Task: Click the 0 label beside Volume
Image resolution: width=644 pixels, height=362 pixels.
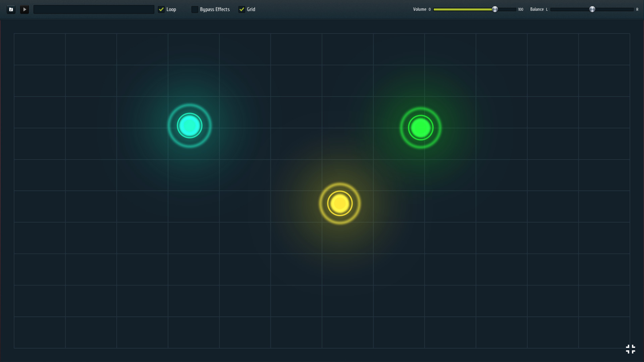Action: (x=430, y=9)
